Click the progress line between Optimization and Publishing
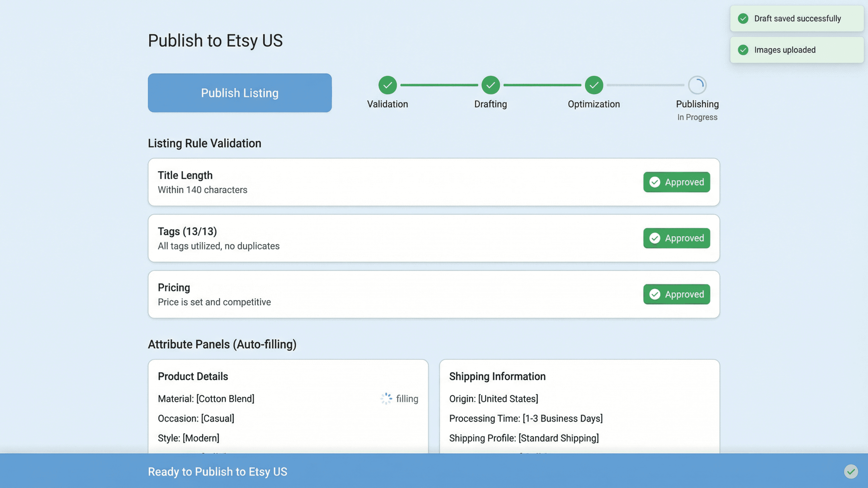The image size is (868, 488). 645,85
